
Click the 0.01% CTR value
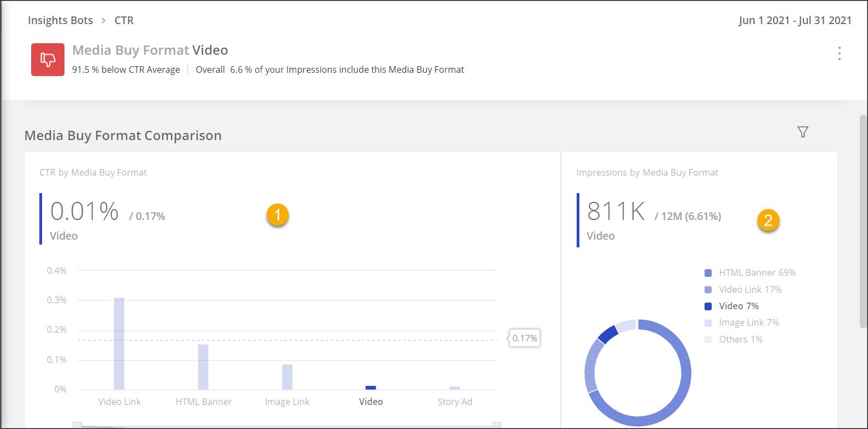click(84, 211)
